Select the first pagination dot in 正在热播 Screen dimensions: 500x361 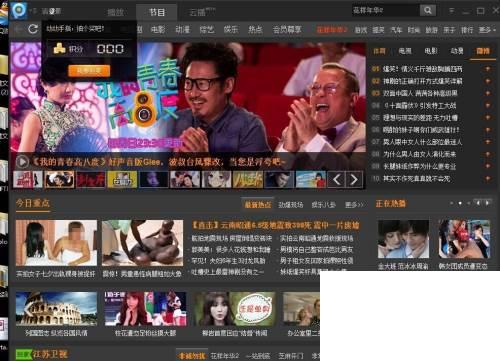click(451, 203)
